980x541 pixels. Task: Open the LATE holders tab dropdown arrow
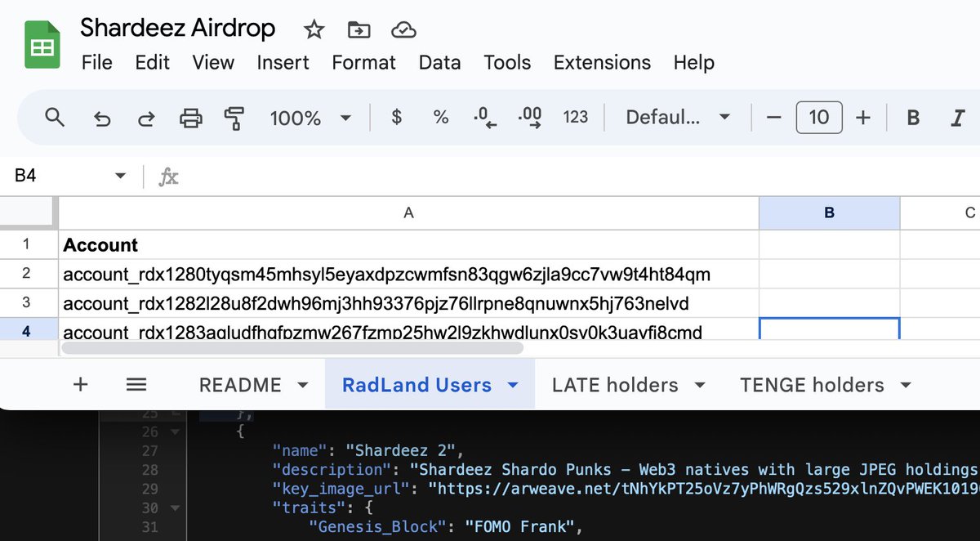(699, 385)
